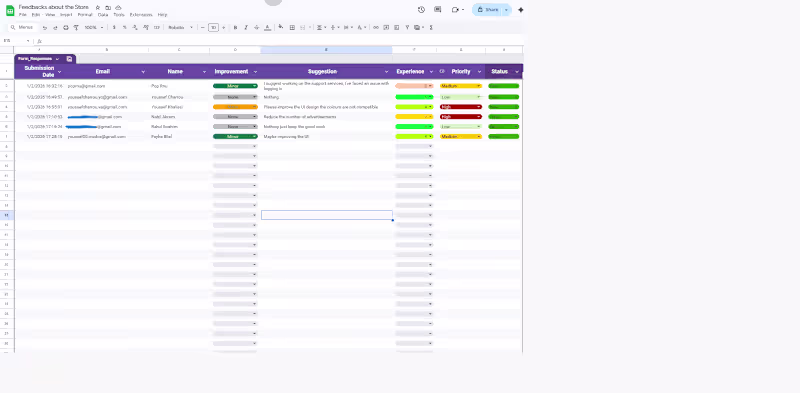Click the Print icon
The width and height of the screenshot is (800, 393).
coord(66,28)
